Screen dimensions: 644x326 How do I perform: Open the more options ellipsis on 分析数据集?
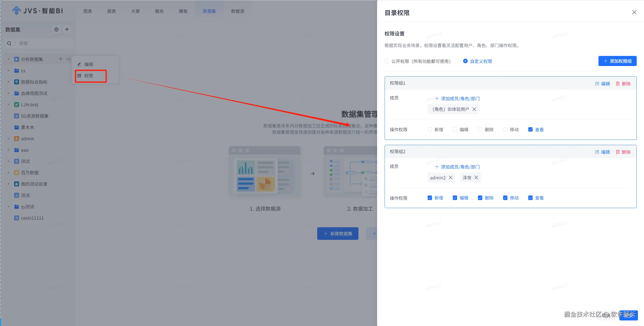point(68,59)
